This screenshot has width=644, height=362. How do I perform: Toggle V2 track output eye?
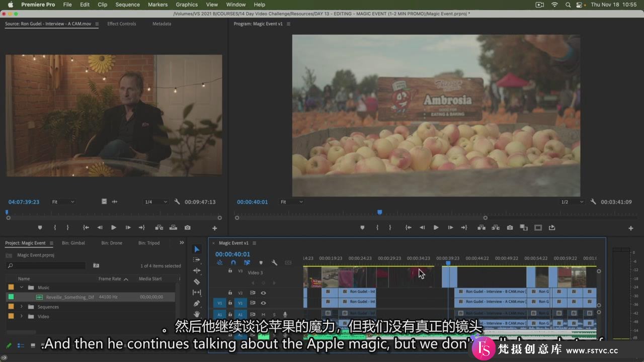(263, 293)
